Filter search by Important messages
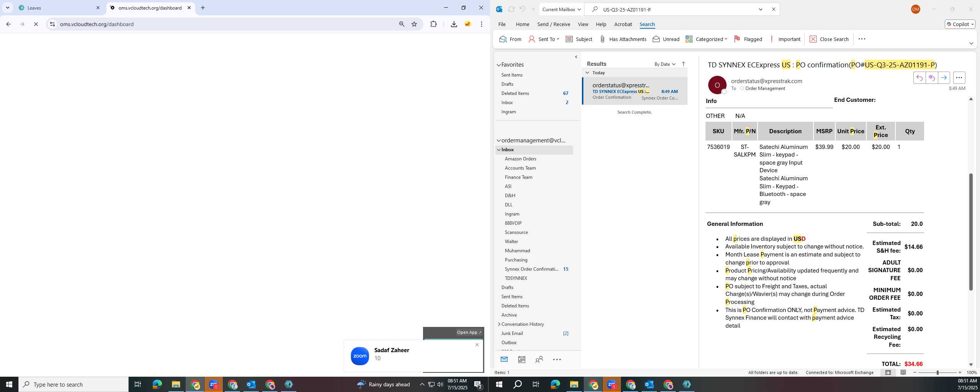 pos(784,39)
